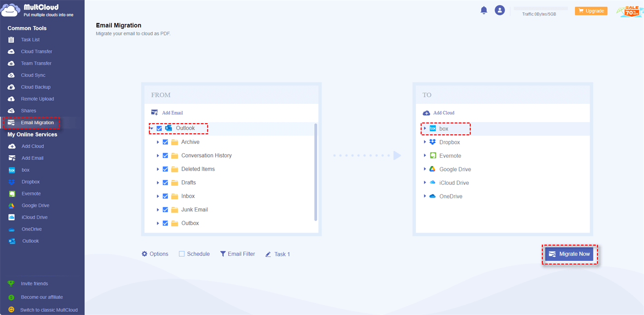Go to Cloud Sync
The height and width of the screenshot is (315, 644).
coord(33,75)
